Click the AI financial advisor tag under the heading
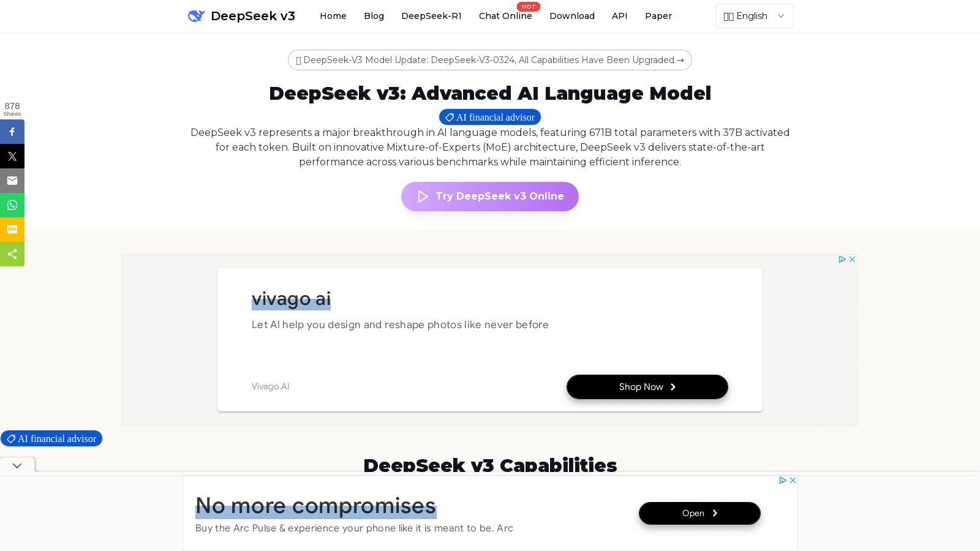This screenshot has width=980, height=551. tap(490, 117)
